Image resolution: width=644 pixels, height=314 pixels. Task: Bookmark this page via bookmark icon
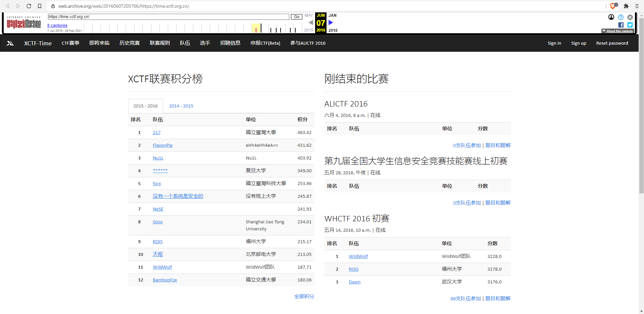[40, 6]
